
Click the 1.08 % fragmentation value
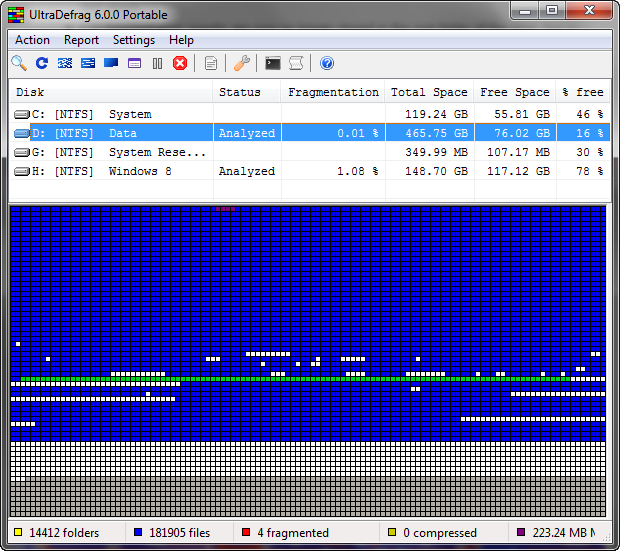pyautogui.click(x=358, y=171)
